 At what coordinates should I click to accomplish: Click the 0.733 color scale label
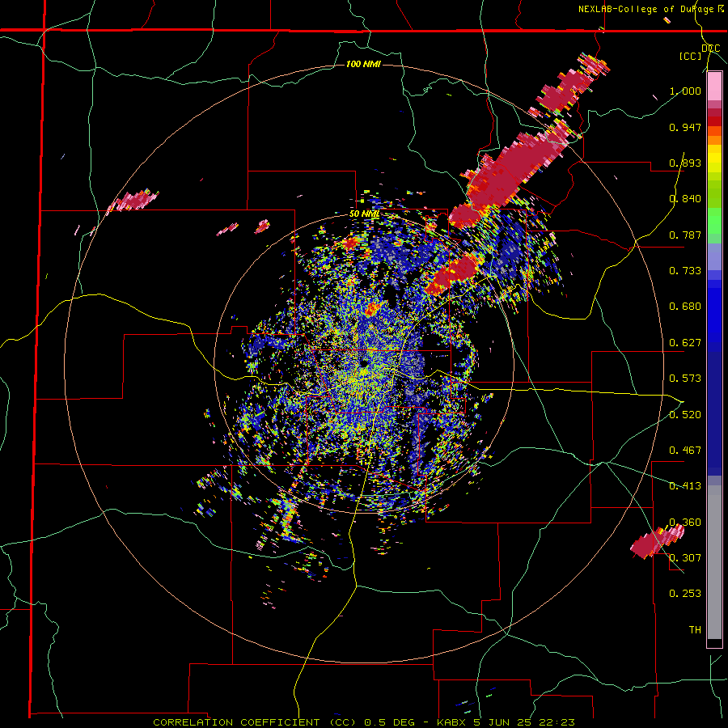click(x=685, y=271)
